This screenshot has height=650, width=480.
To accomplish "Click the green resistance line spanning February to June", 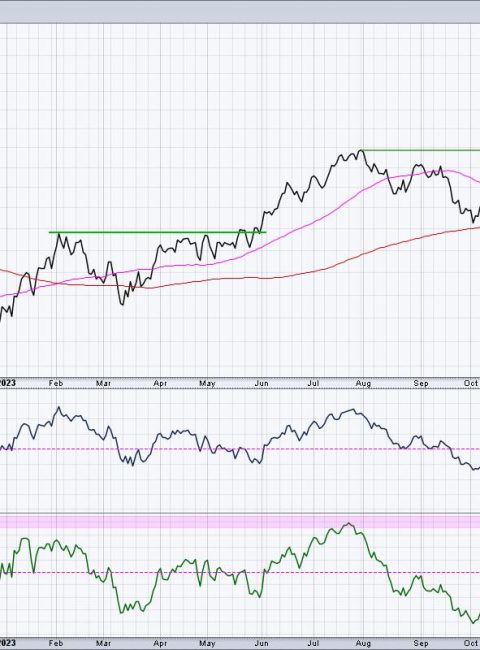I will pos(158,232).
